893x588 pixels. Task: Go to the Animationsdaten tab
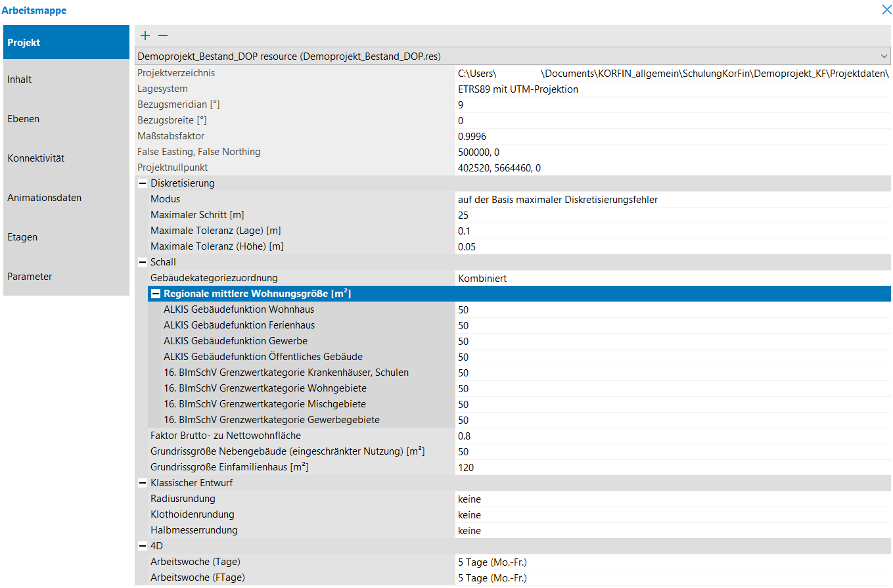(66, 198)
